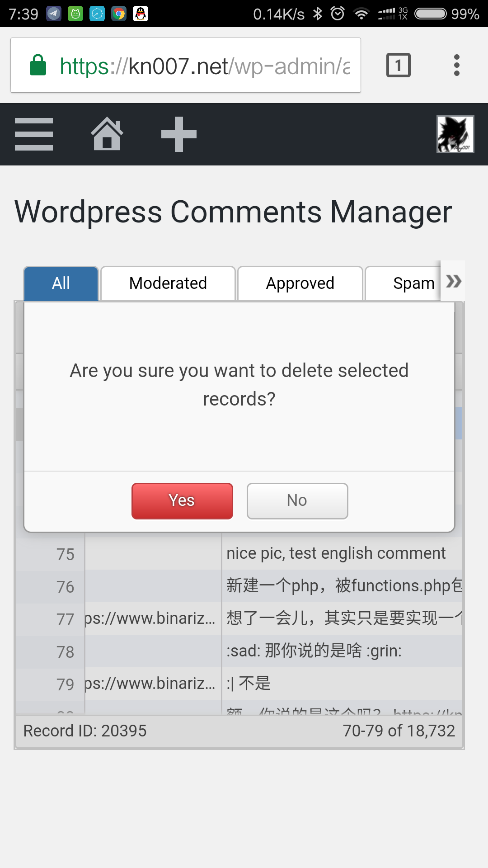Open Telegram notification in status bar

(54, 14)
